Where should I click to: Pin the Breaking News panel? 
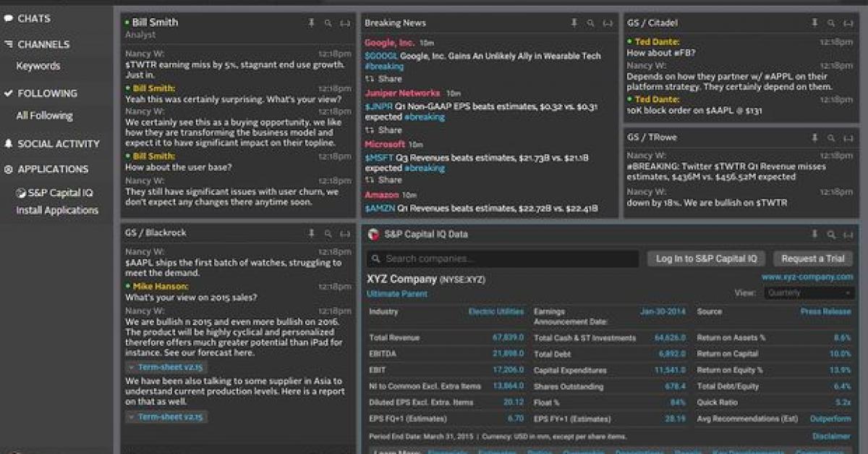click(574, 23)
